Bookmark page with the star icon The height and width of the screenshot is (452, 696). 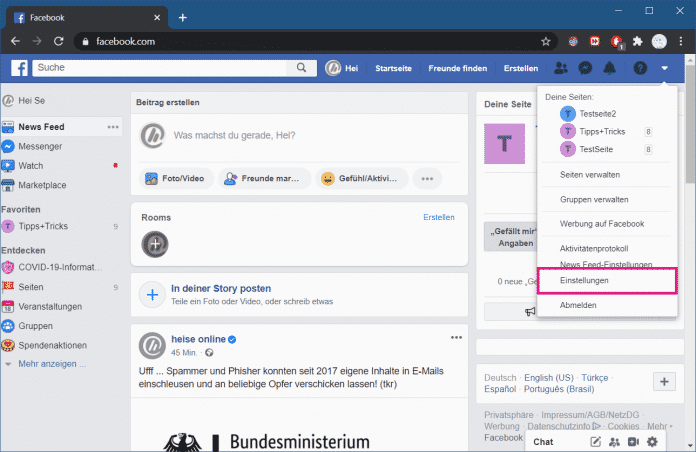click(546, 41)
